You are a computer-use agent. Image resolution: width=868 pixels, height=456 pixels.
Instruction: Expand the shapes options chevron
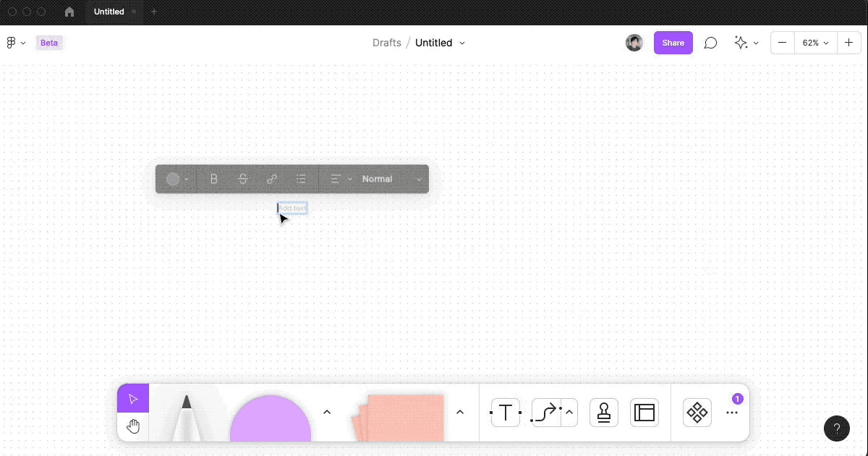326,412
